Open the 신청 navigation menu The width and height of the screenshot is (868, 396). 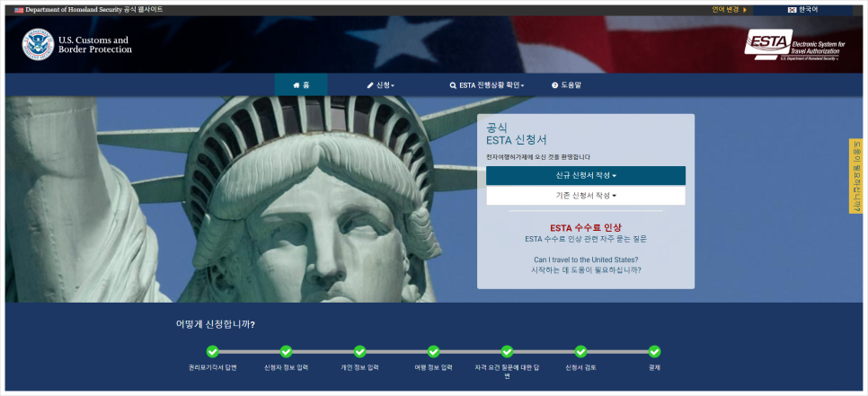coord(381,85)
